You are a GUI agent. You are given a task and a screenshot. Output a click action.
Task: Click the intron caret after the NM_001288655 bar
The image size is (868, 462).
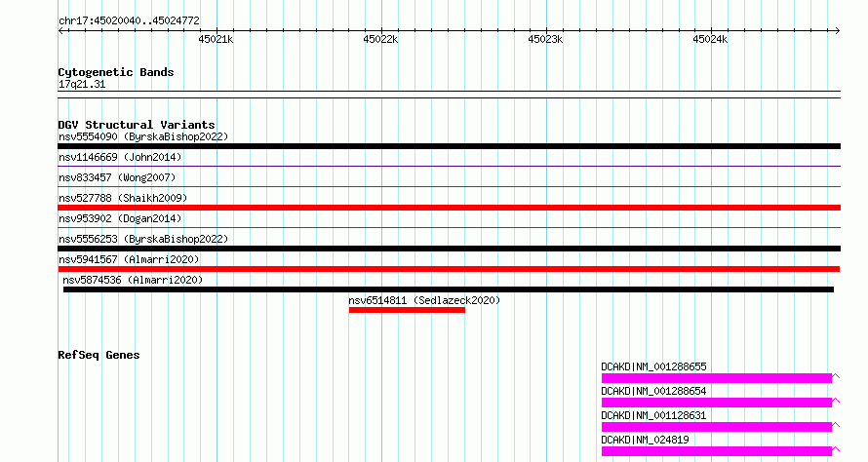click(x=837, y=376)
